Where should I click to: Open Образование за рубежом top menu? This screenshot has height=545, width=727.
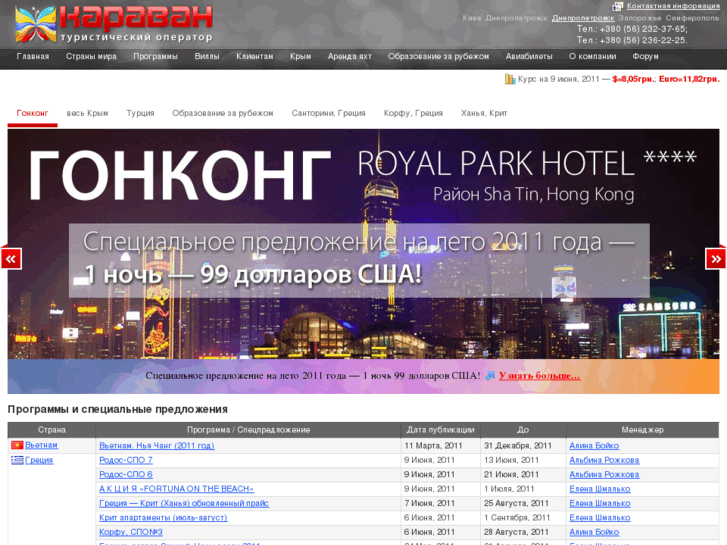(x=439, y=56)
